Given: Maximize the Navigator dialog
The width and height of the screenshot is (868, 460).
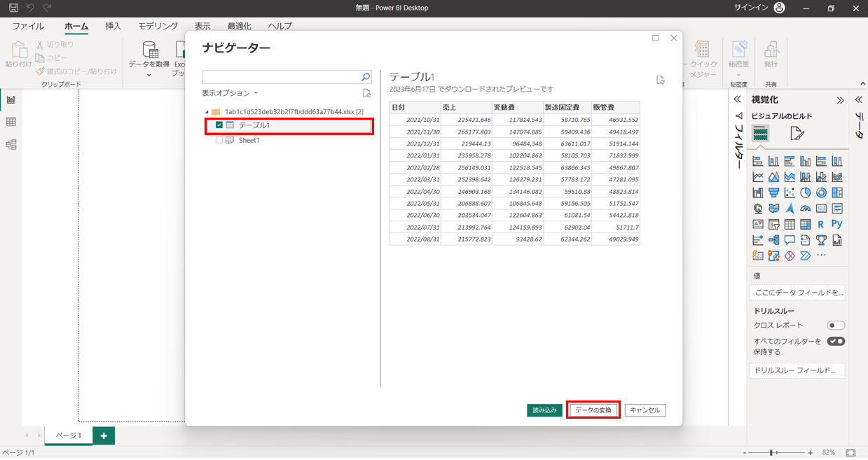Looking at the screenshot, I should [x=655, y=38].
